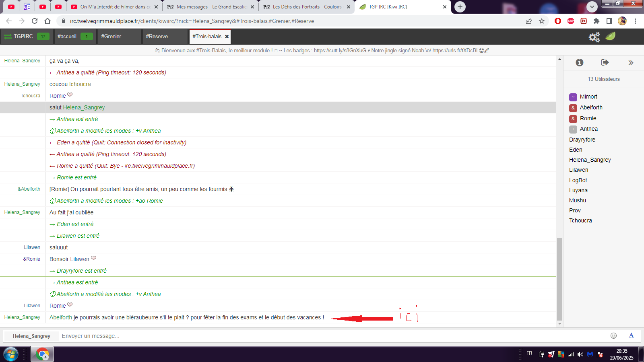
Task: Open Kiwi IRC settings gears icon
Action: tap(594, 37)
